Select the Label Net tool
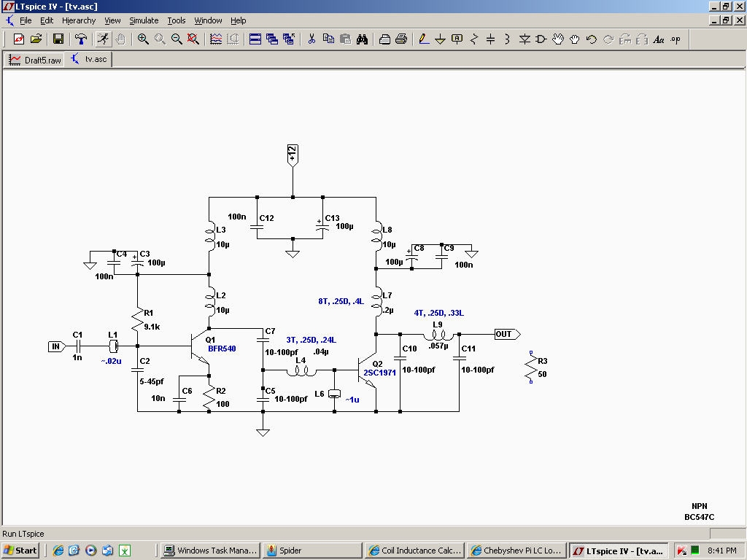 click(x=457, y=39)
